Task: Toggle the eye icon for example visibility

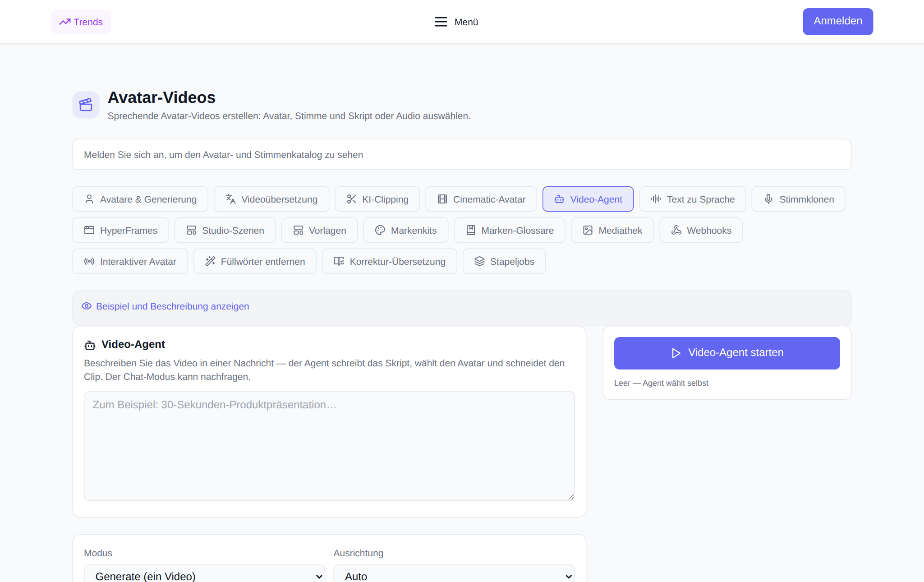Action: click(x=87, y=306)
